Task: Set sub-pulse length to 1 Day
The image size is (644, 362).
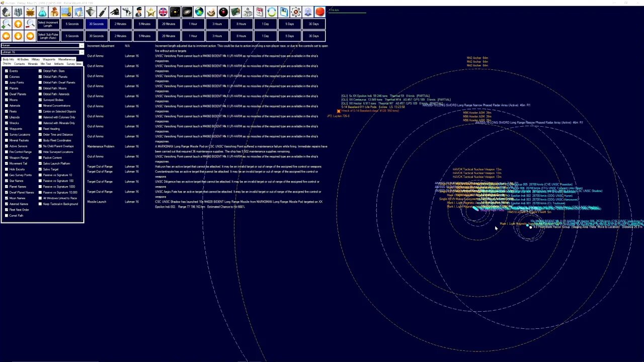Action: [x=265, y=36]
